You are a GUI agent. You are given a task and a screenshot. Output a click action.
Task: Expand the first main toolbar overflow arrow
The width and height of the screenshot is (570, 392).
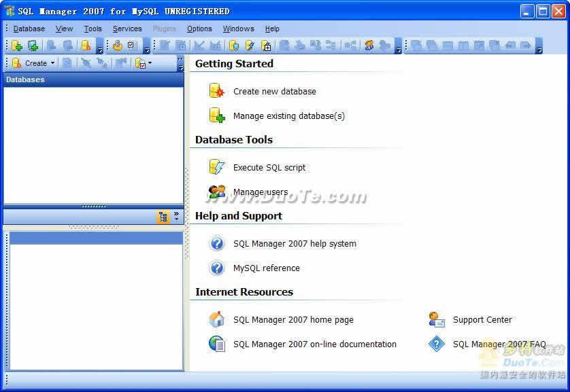click(101, 46)
